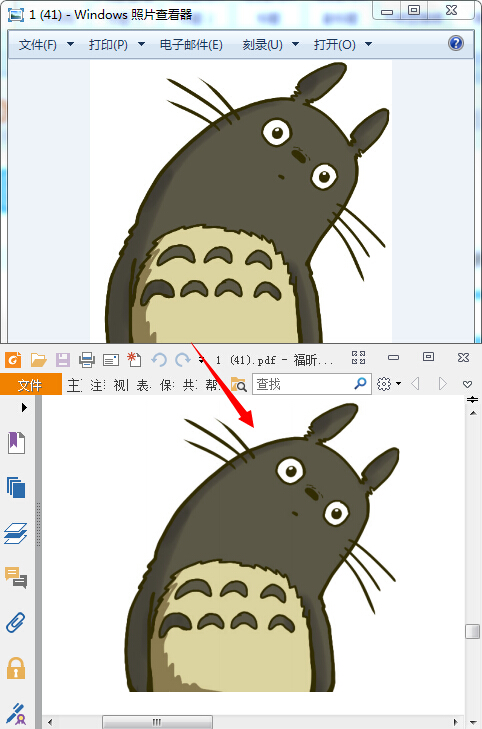The image size is (482, 729).
Task: Switch to the 视 (View) ribbon tab
Action: tap(121, 385)
